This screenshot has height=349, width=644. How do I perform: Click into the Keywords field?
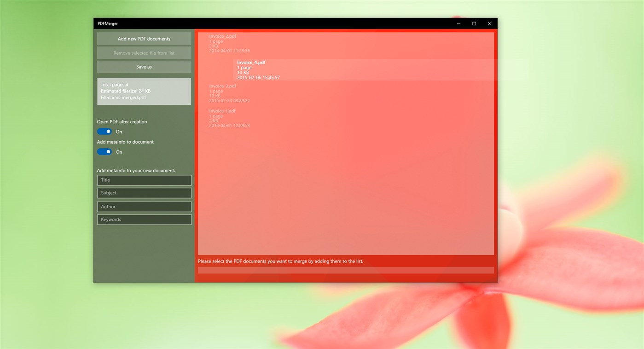point(144,220)
